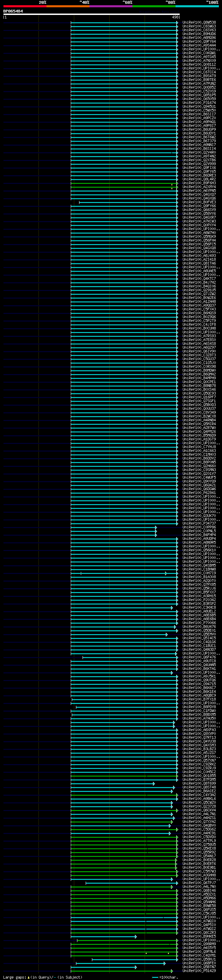This screenshot has width=222, height=980.
Task: Click the cyan alignment bar for Q8W538
Action: (x=124, y=23)
